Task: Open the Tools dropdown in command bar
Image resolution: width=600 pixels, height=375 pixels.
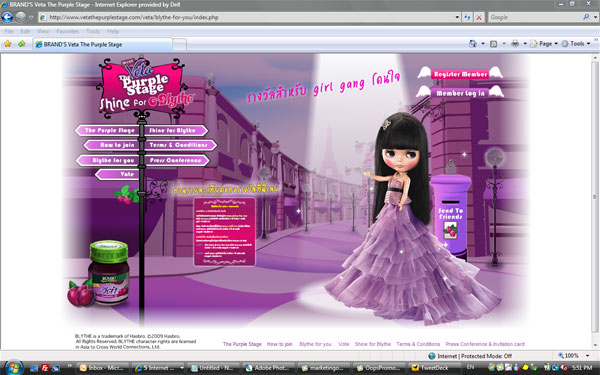Action: [x=576, y=44]
